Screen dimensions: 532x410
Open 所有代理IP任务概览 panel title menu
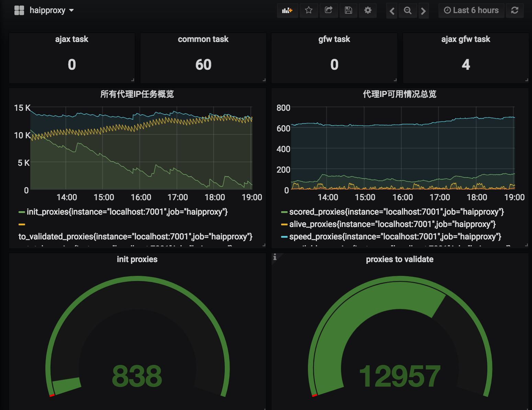pyautogui.click(x=137, y=94)
